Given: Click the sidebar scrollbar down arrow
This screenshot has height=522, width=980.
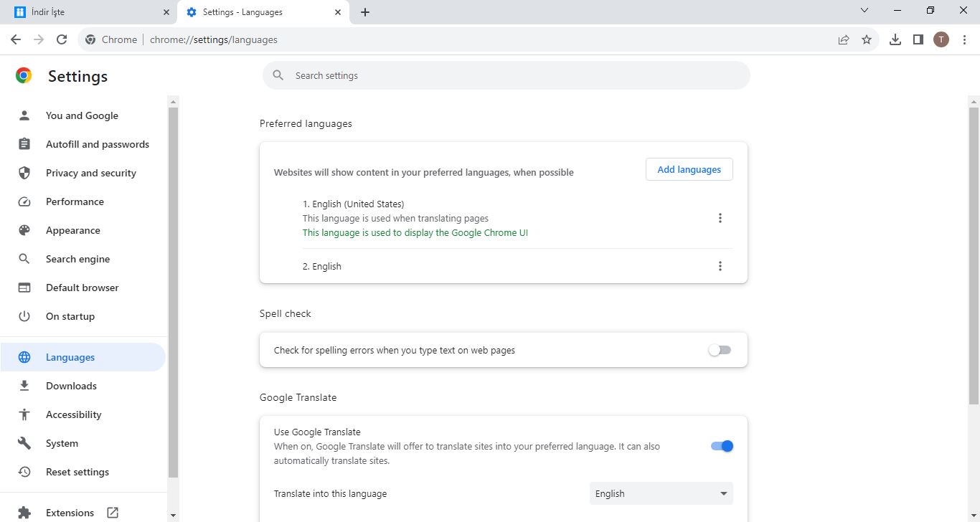Looking at the screenshot, I should click(x=172, y=516).
